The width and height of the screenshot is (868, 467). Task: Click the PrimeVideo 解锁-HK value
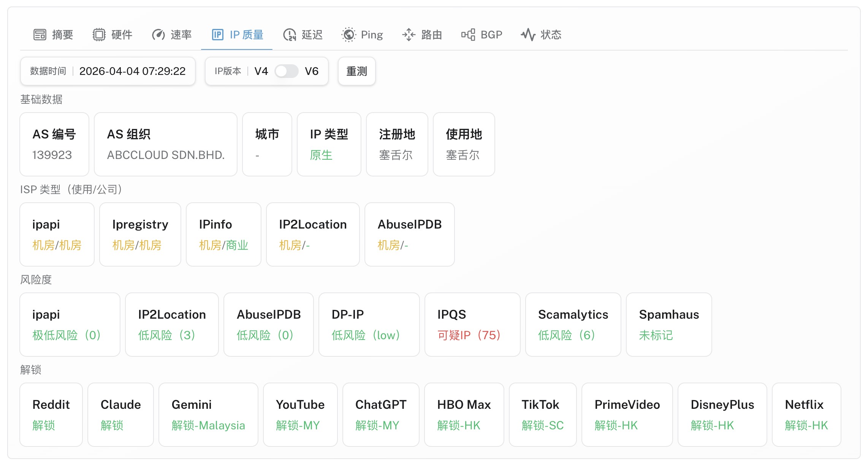[x=616, y=425]
